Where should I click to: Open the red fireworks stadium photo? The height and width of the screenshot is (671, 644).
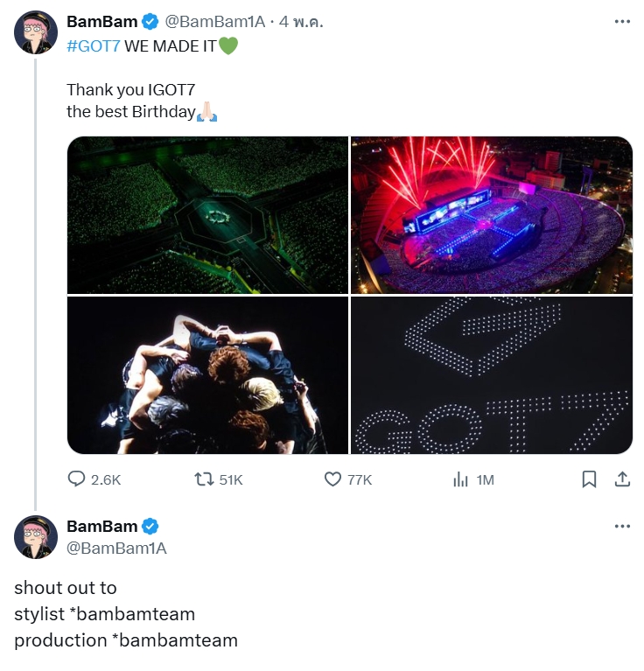[492, 215]
